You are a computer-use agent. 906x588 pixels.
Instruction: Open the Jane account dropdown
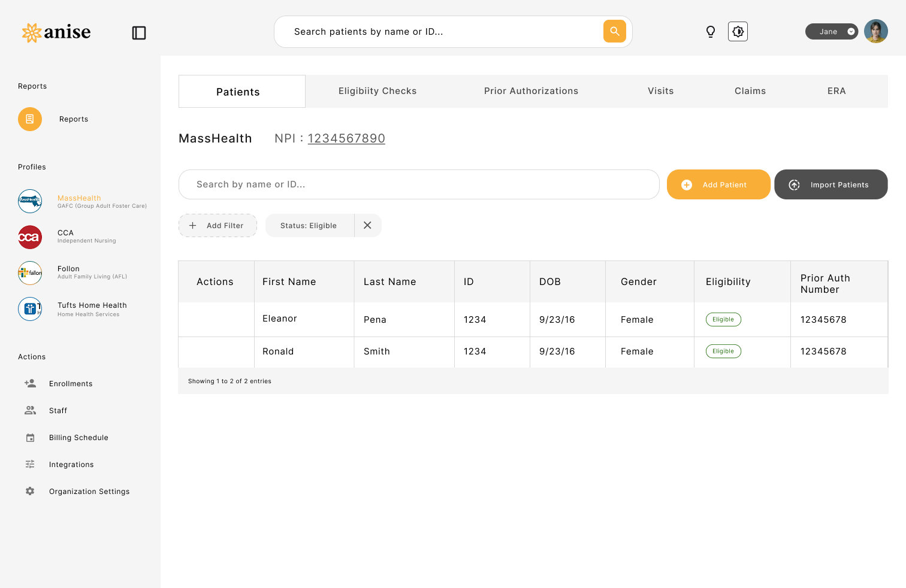832,31
